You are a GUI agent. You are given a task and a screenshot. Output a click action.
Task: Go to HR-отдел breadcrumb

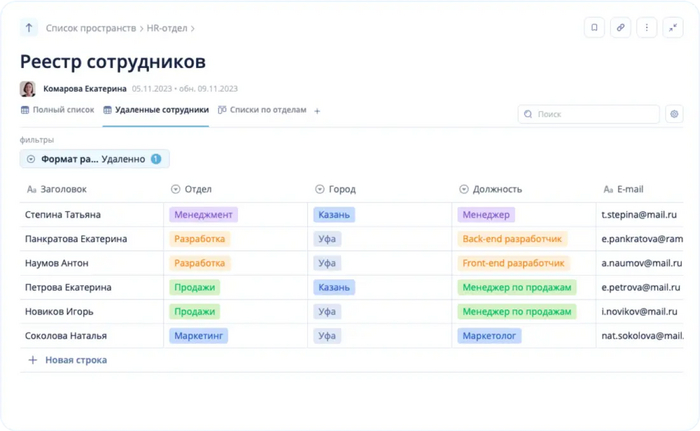pyautogui.click(x=167, y=28)
